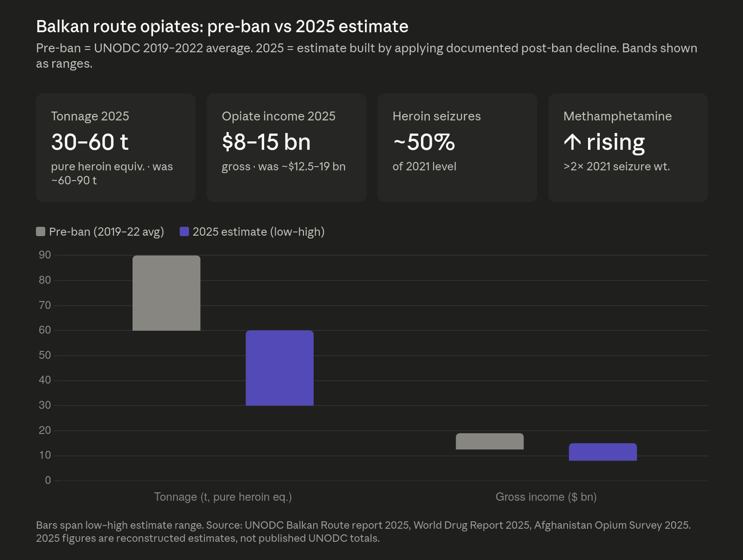
Task: Click the '30–60 t' value
Action: point(90,142)
